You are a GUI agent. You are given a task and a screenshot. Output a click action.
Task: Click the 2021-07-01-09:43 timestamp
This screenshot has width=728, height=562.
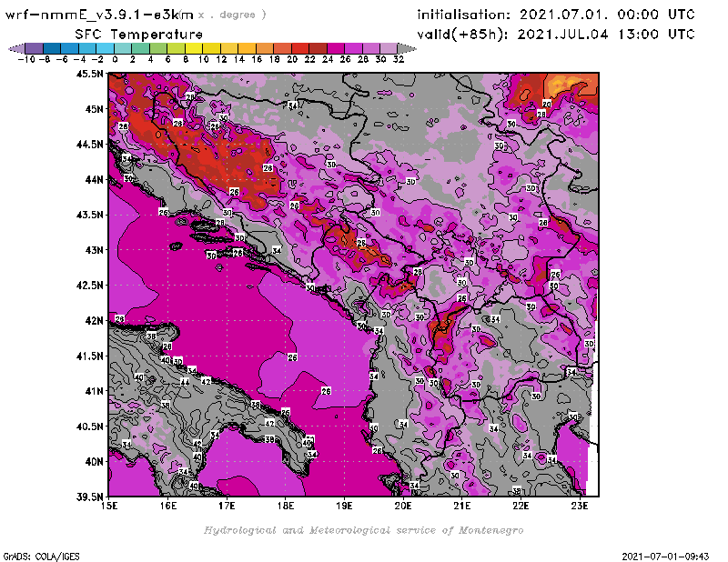coord(665,557)
